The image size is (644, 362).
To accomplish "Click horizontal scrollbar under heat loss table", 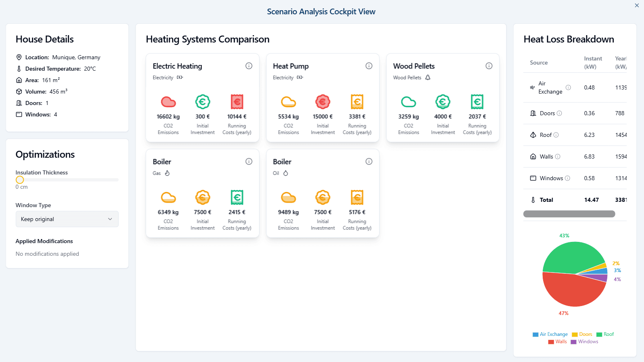I will (x=569, y=214).
